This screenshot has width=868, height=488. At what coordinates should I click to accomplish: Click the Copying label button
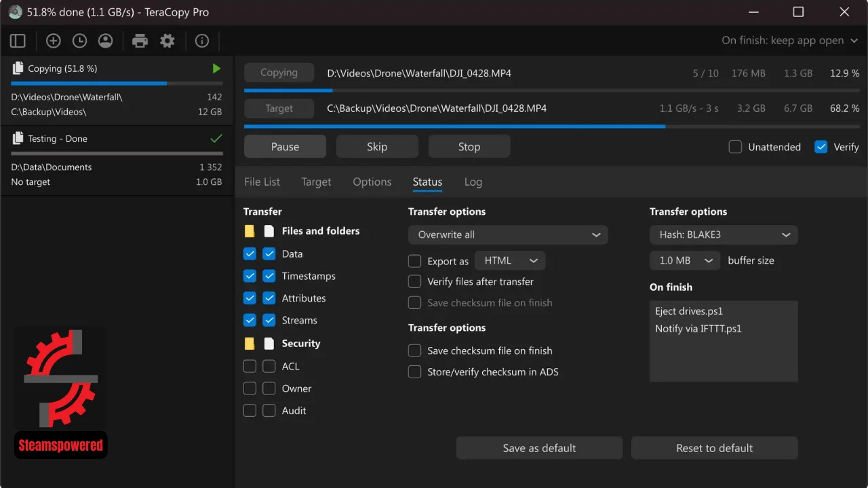tap(279, 73)
